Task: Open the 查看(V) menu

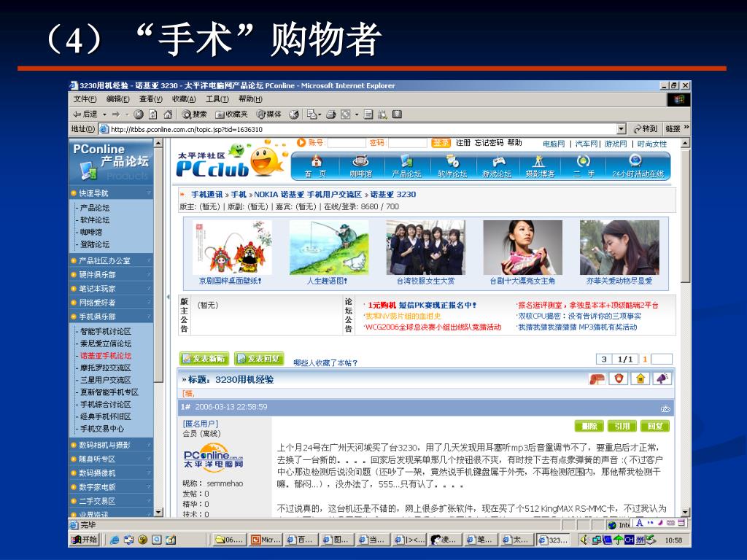Action: tap(150, 99)
